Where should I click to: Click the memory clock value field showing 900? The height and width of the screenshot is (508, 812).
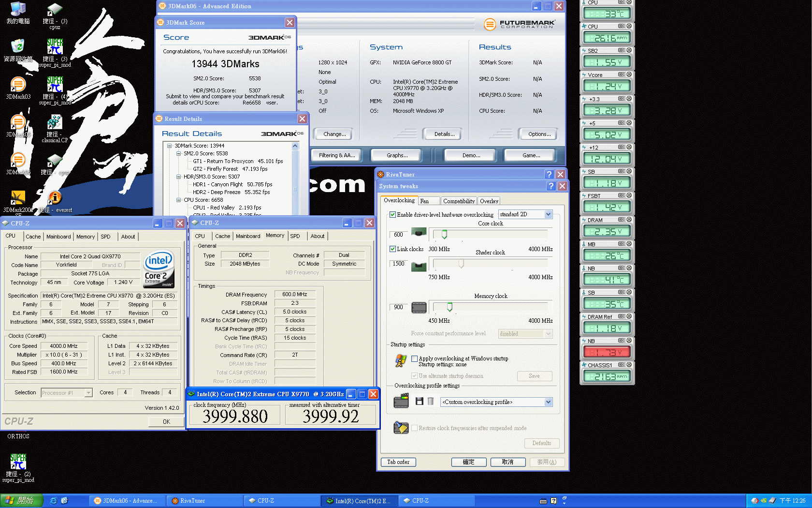point(399,307)
